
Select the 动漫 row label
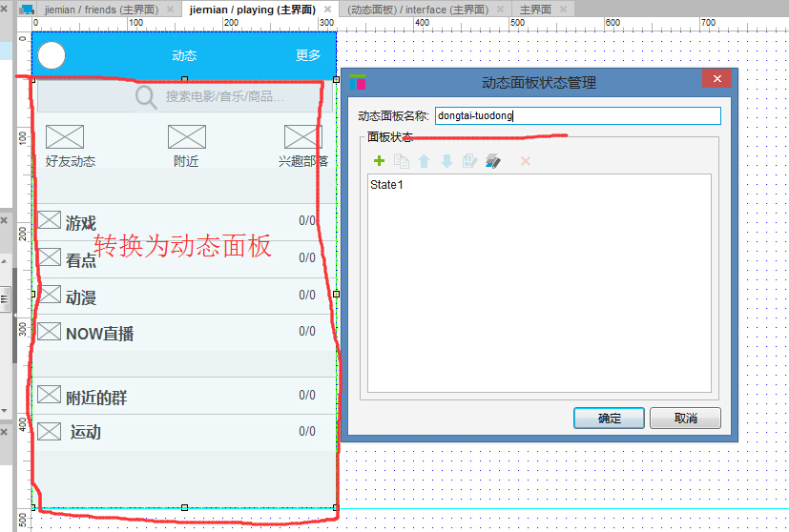pyautogui.click(x=80, y=297)
